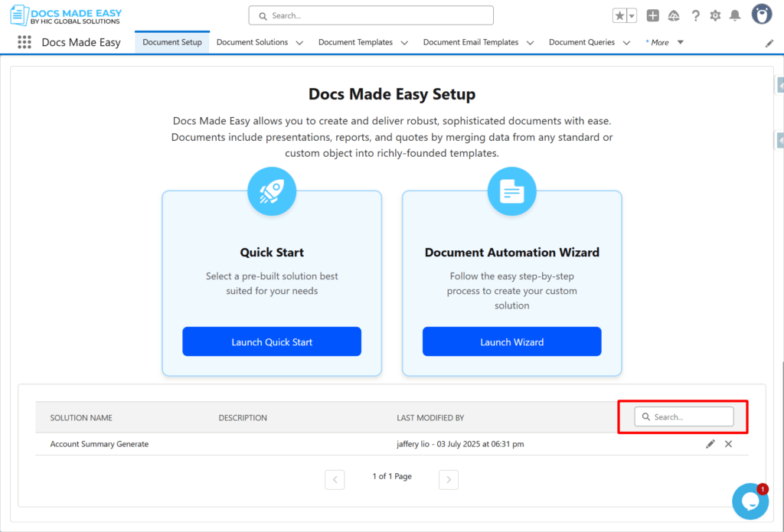Viewport: 784px width, 532px height.
Task: Focus the solutions table Search field
Action: point(684,416)
